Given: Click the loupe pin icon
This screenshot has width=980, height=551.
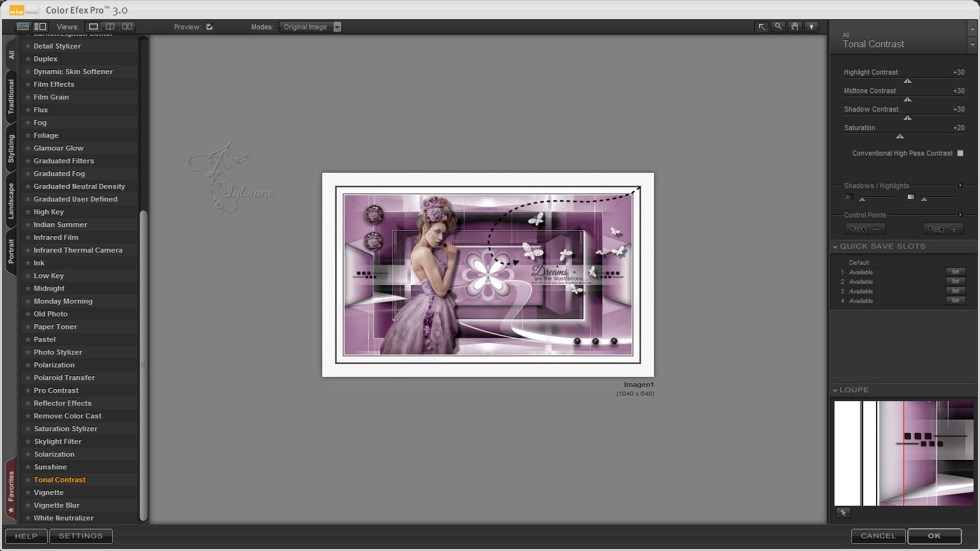Looking at the screenshot, I should click(843, 513).
